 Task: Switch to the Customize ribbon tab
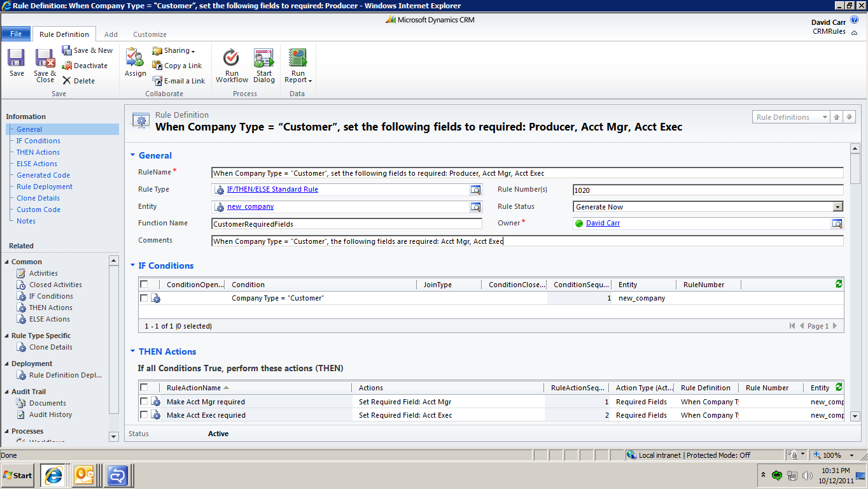coord(150,34)
